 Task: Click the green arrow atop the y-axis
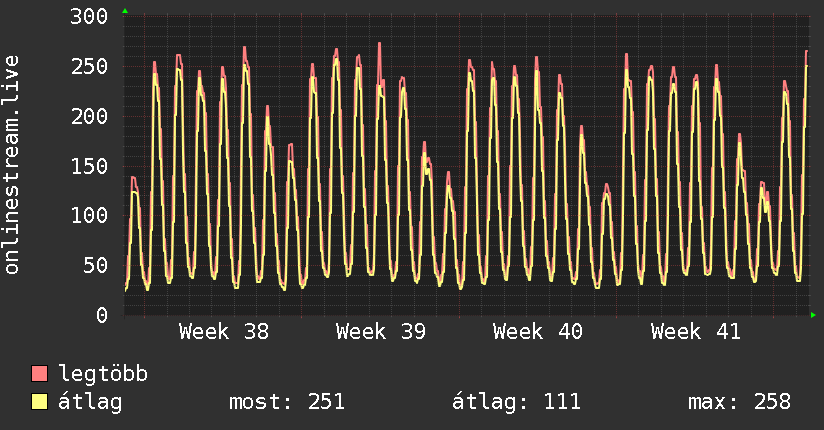125,11
